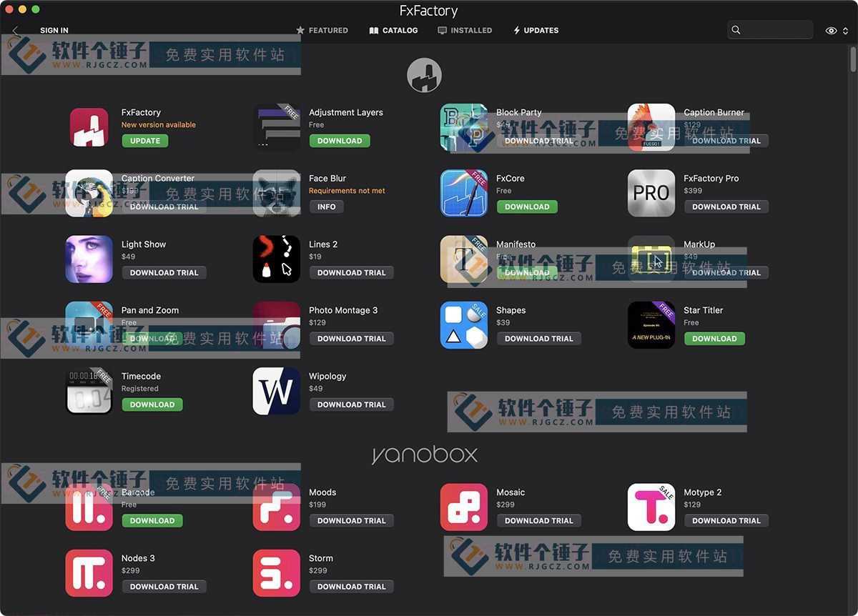Screen dimensions: 858x616
Task: Open the Nodes 3 icon
Action: click(89, 572)
